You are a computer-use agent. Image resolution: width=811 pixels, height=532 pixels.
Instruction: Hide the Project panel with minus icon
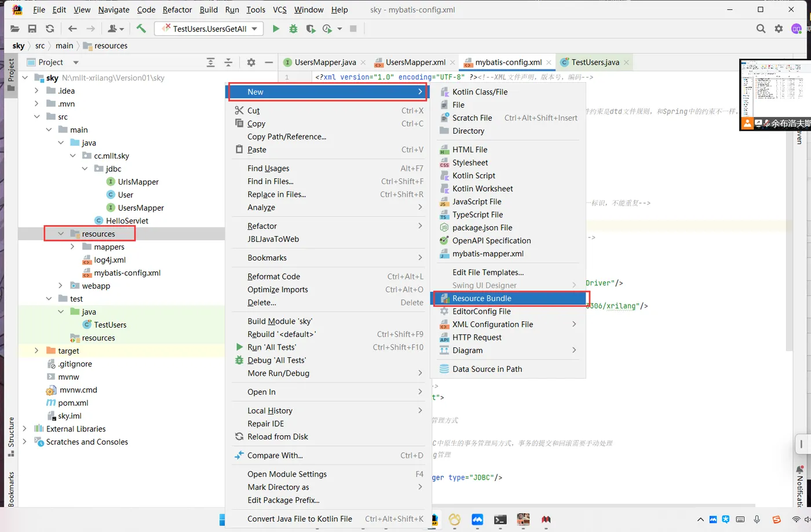tap(268, 62)
